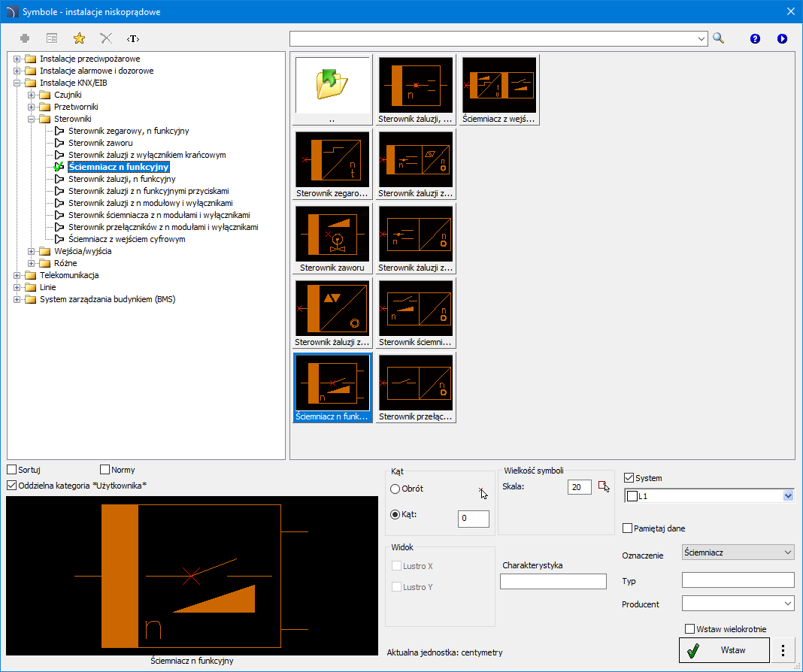Click the magnifying glass search icon
The width and height of the screenshot is (803, 672).
(718, 38)
